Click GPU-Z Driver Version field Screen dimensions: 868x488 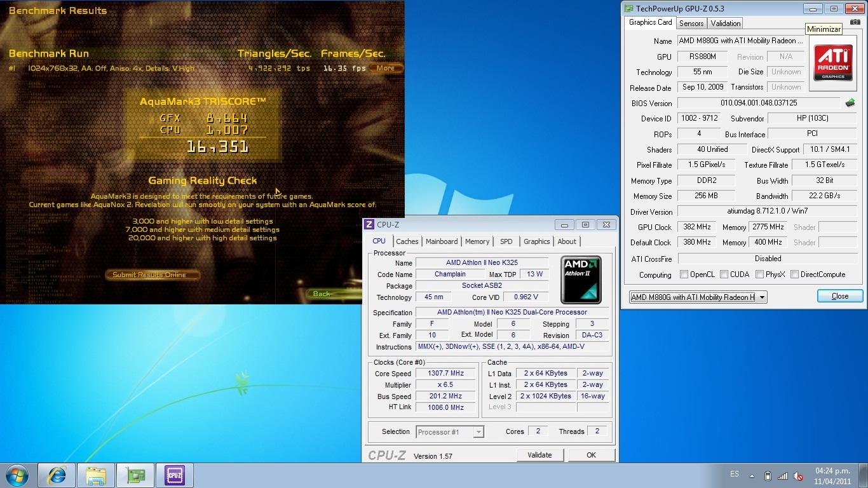point(768,212)
